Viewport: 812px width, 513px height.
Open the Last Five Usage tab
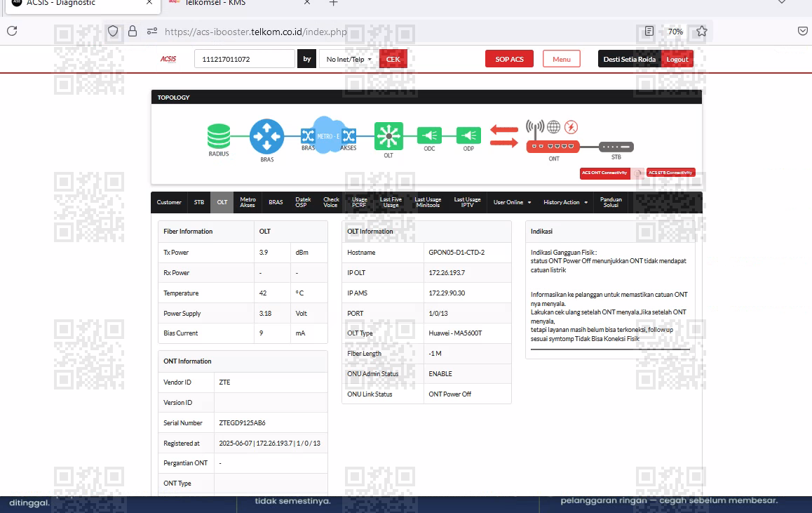[391, 202]
